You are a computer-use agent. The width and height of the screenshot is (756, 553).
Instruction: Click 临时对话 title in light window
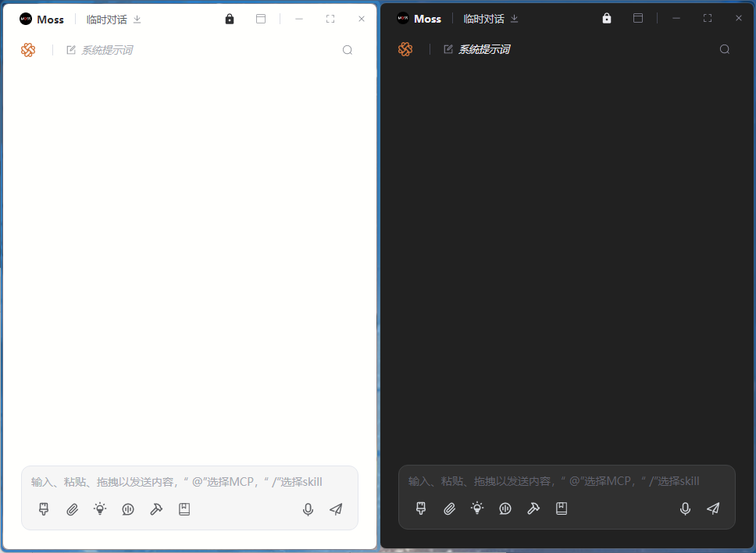click(x=106, y=20)
